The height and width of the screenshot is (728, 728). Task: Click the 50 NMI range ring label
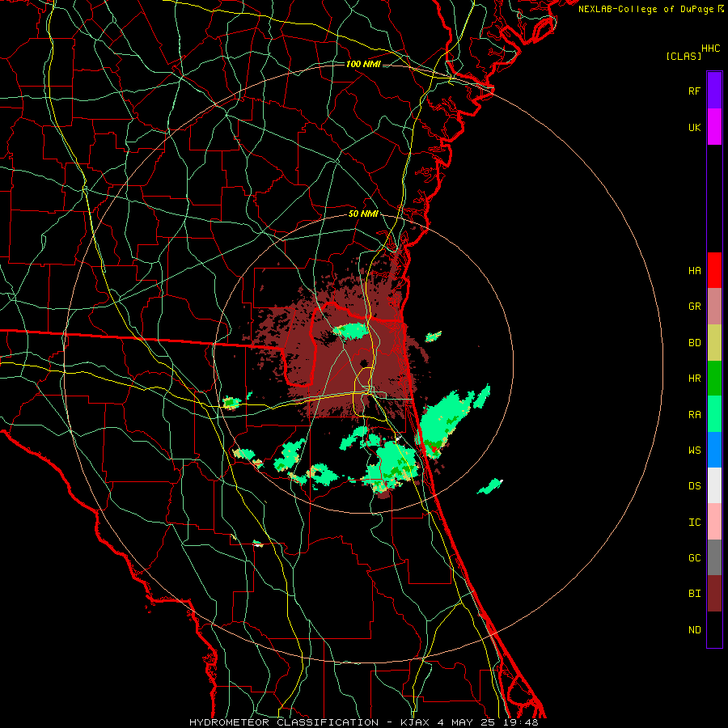363,214
